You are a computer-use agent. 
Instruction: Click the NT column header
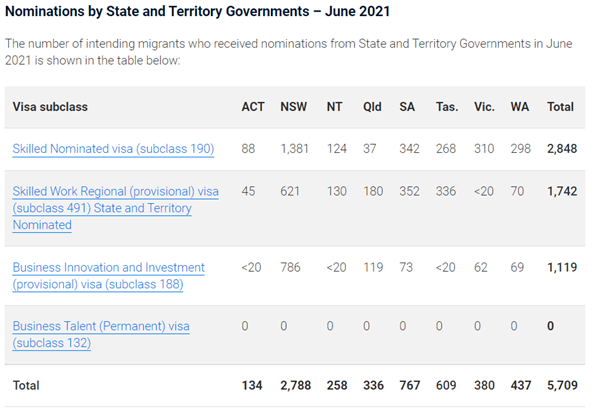[335, 106]
